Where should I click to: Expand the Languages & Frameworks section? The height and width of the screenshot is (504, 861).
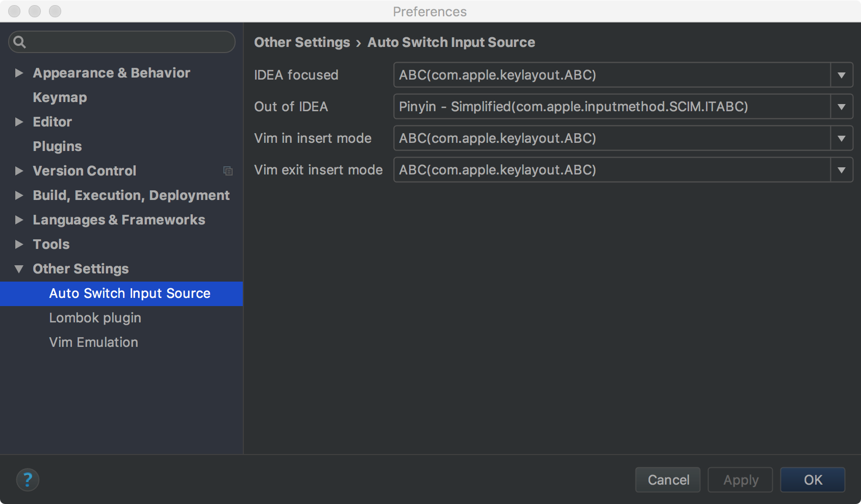coord(19,220)
